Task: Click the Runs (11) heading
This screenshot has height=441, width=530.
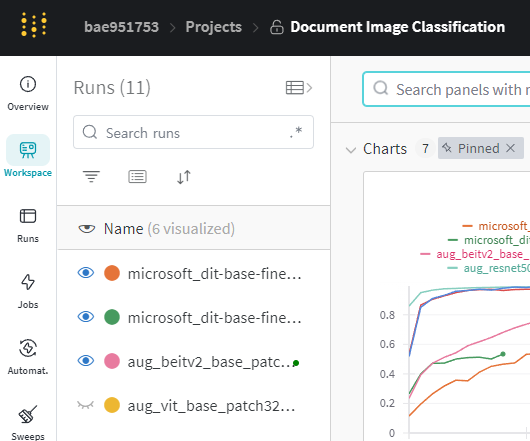Action: (x=112, y=88)
